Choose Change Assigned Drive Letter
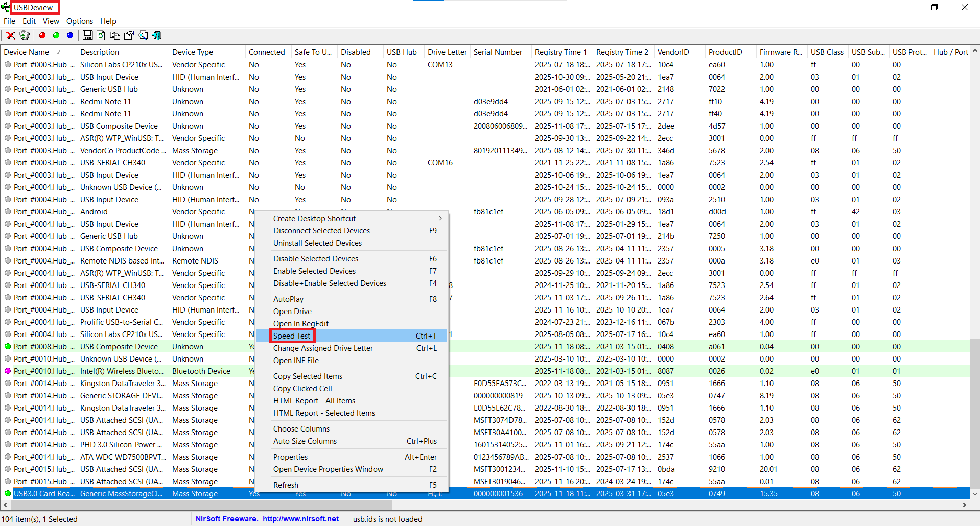The width and height of the screenshot is (980, 526). (x=323, y=348)
